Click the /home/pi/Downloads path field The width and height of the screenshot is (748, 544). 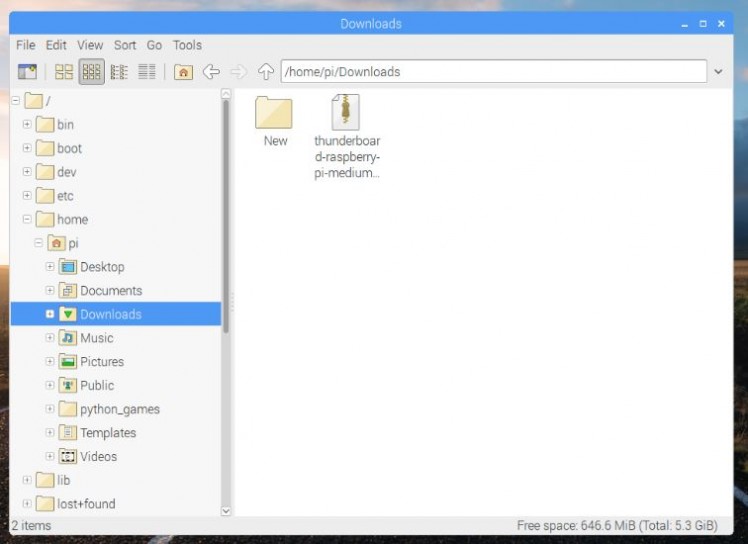pos(494,72)
